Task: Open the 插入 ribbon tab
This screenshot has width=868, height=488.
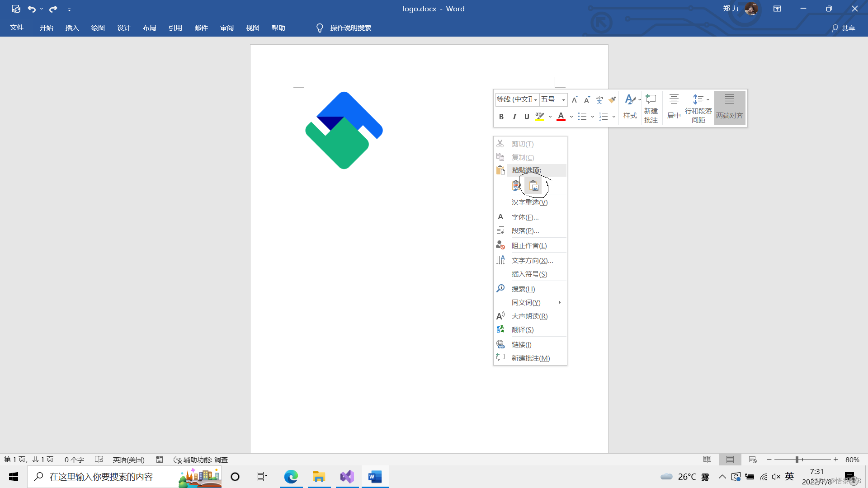Action: 72,28
